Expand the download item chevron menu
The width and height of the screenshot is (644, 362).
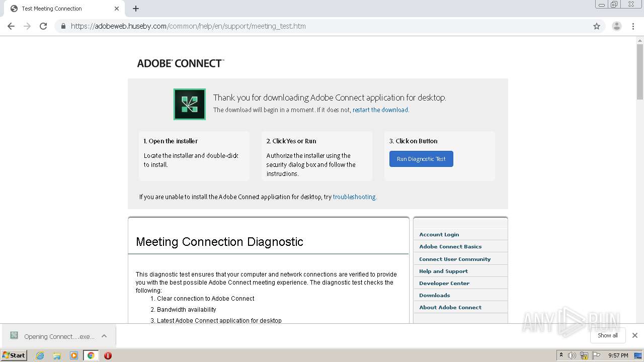pyautogui.click(x=104, y=336)
